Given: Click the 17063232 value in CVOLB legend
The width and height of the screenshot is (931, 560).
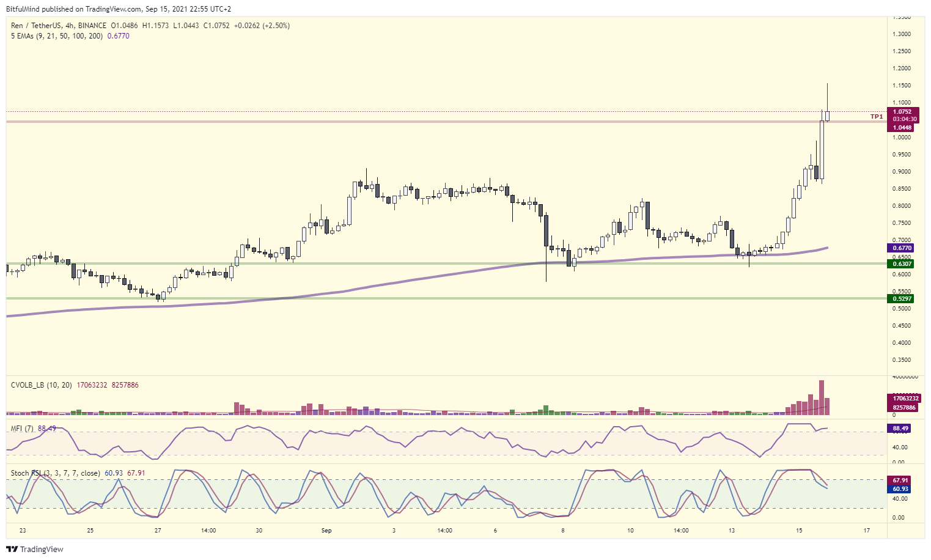Looking at the screenshot, I should click(92, 385).
